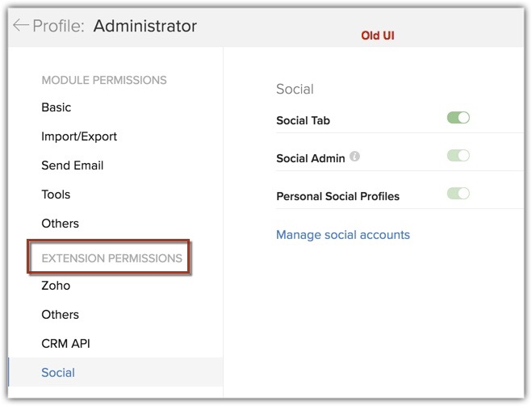532x406 pixels.
Task: Select CRM API in the sidebar
Action: 65,344
